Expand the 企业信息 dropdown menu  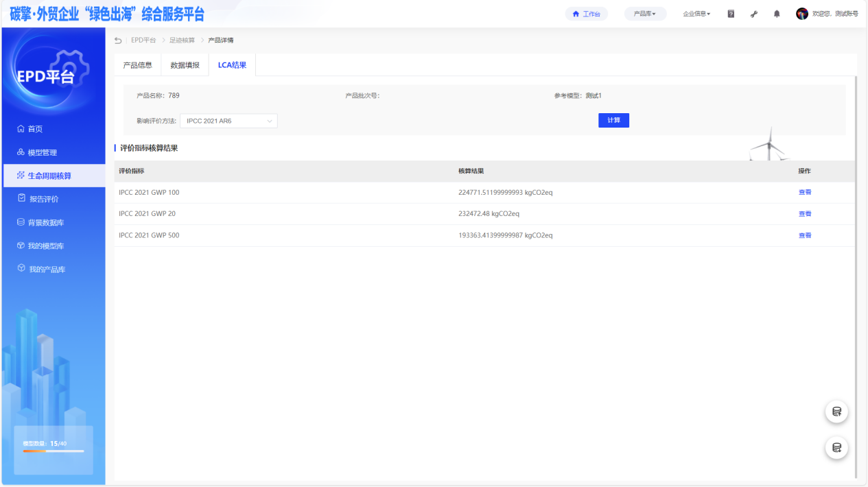696,14
